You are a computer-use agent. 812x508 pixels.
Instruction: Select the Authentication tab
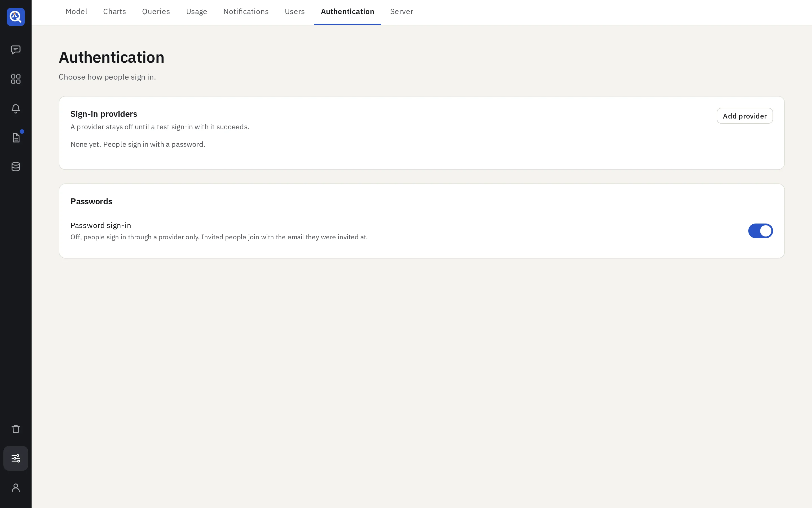347,12
